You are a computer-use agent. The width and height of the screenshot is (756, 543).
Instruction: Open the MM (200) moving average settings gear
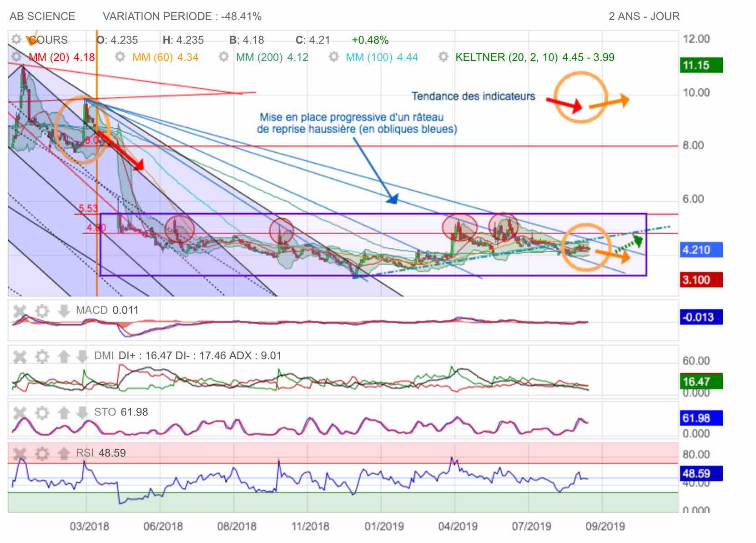click(224, 57)
